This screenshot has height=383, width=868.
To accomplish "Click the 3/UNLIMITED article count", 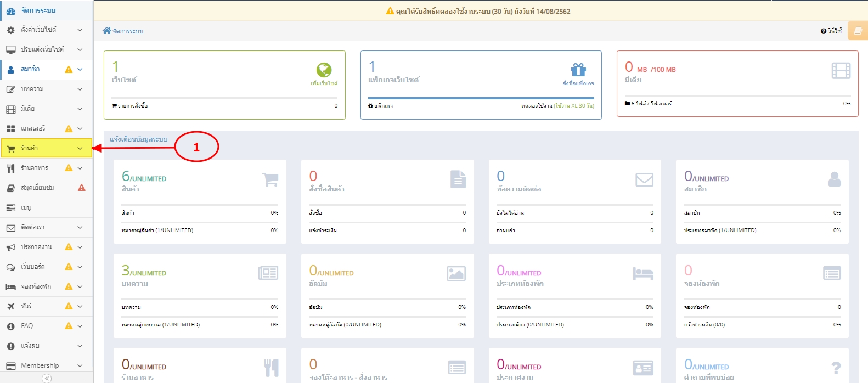I will pos(144,271).
